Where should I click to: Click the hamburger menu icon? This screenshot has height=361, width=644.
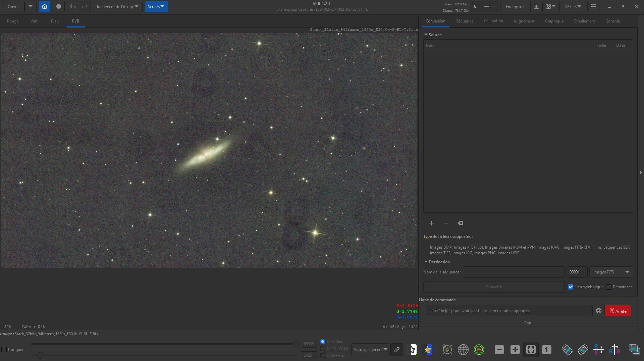[x=593, y=6]
